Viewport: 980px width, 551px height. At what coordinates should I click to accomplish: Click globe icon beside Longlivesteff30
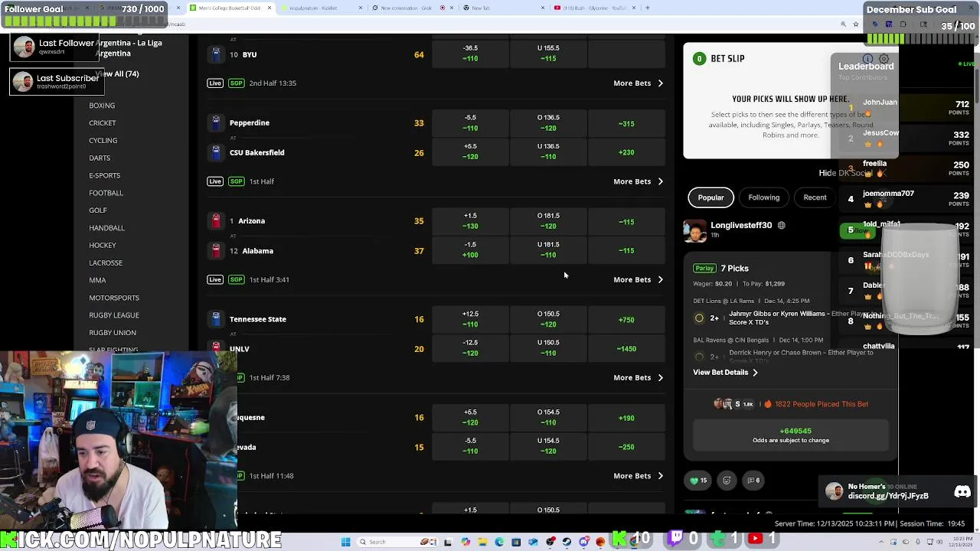(x=781, y=226)
